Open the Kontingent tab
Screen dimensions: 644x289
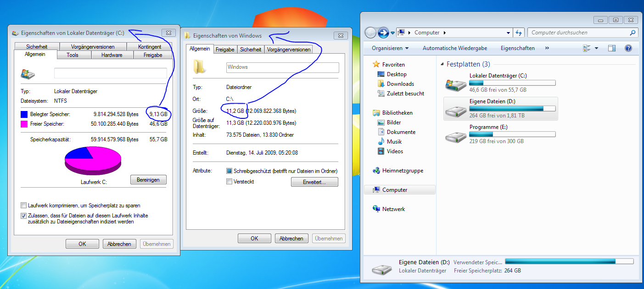[150, 46]
